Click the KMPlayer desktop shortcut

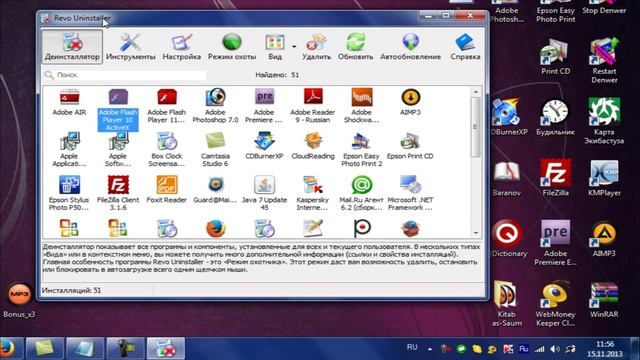pyautogui.click(x=604, y=178)
